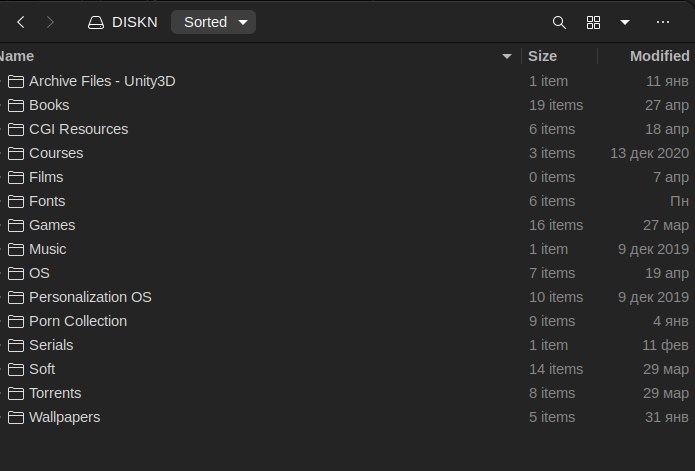Image resolution: width=695 pixels, height=471 pixels.
Task: Click the DISKN location label
Action: (135, 22)
